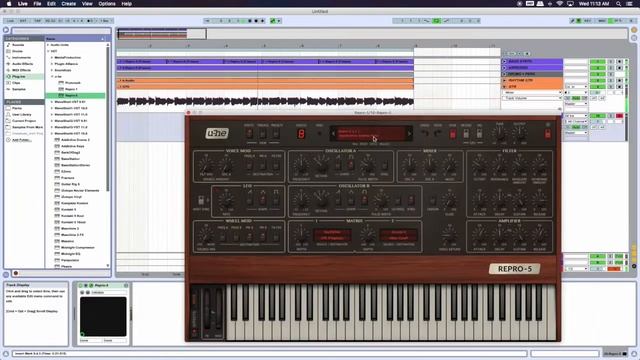Select Guitar Rig 5 plugin
The image size is (640, 360).
pos(70,184)
